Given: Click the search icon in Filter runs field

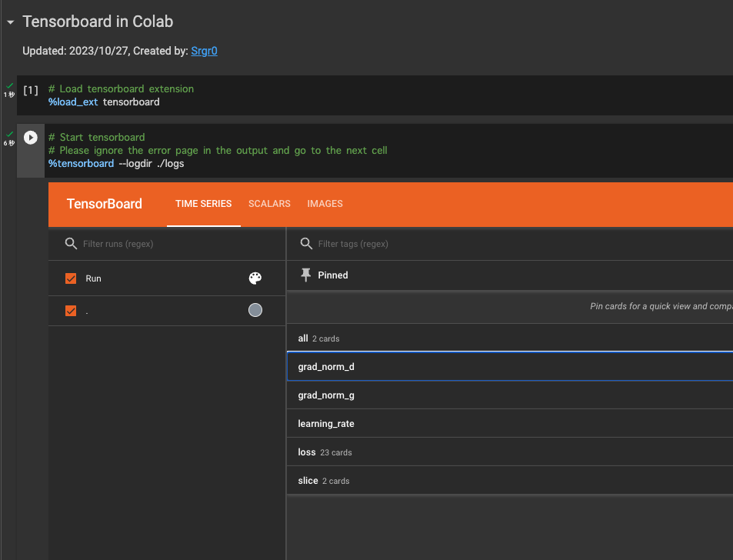Looking at the screenshot, I should pyautogui.click(x=71, y=243).
